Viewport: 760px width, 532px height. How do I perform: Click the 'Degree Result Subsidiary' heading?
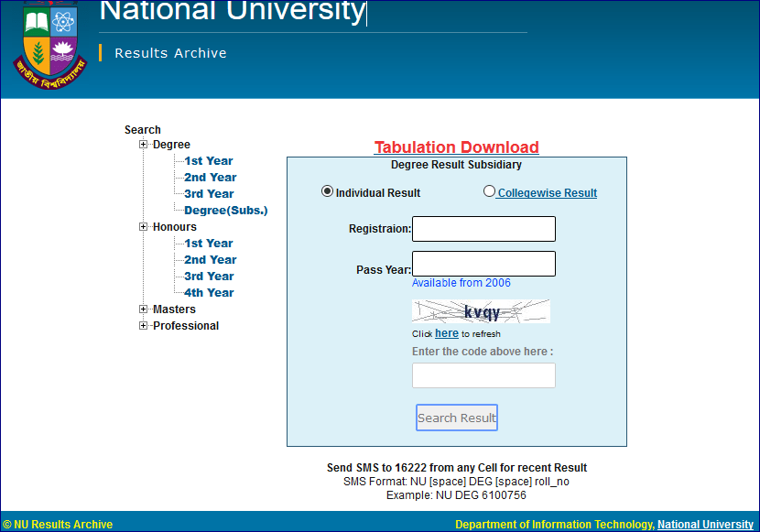456,165
